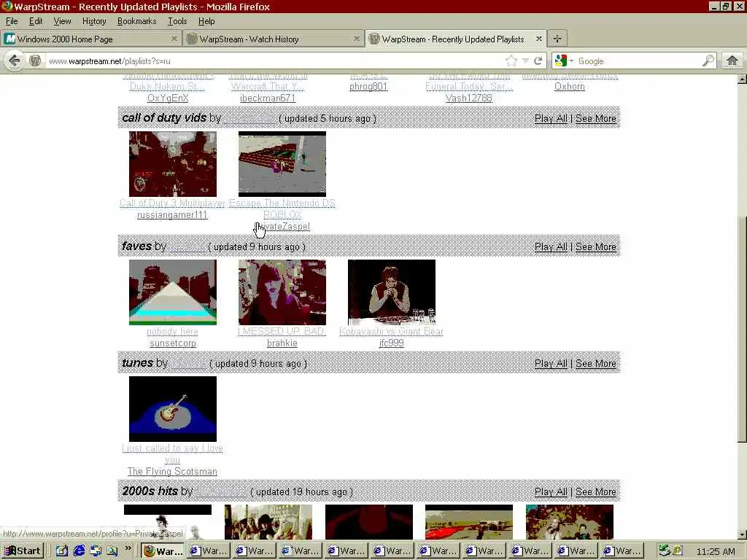This screenshot has width=747, height=560.
Task: Visit jfc999's profile link
Action: click(392, 343)
